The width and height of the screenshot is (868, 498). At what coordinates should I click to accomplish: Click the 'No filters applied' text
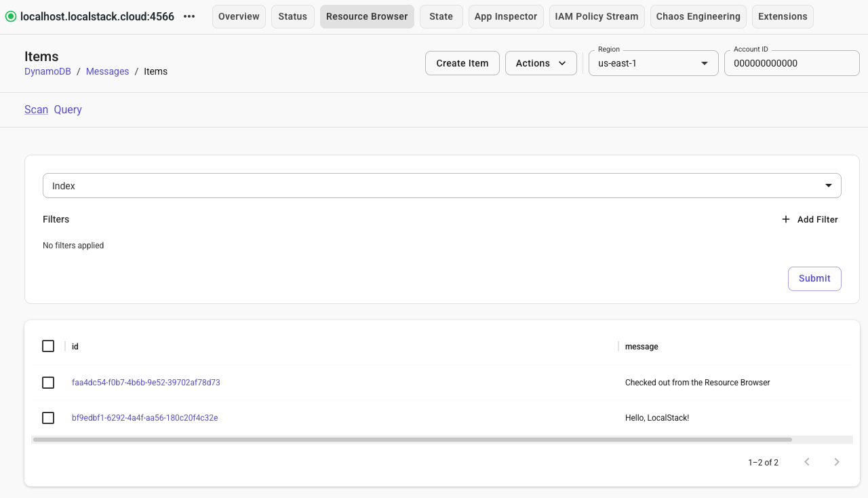[x=73, y=246]
